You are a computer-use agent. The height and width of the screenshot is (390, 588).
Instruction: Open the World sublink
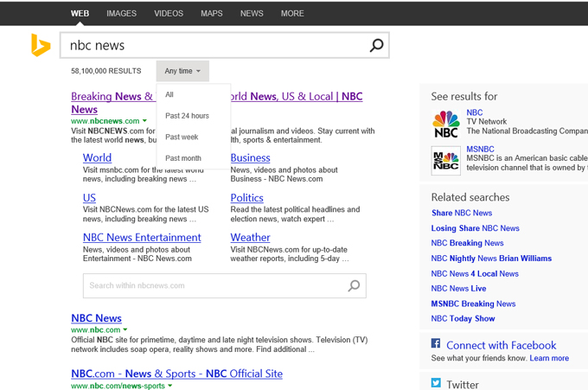(x=97, y=158)
